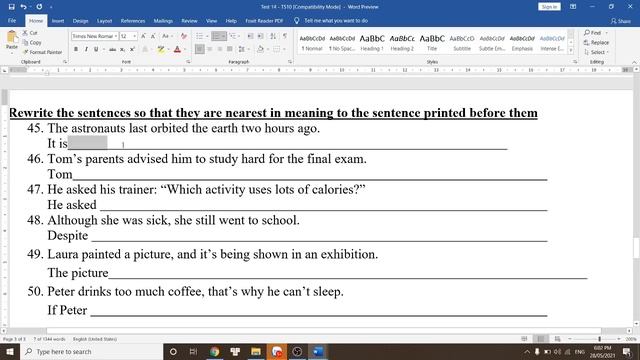Open Change Case dropdown
The height and width of the screenshot is (360, 640).
pos(167,36)
